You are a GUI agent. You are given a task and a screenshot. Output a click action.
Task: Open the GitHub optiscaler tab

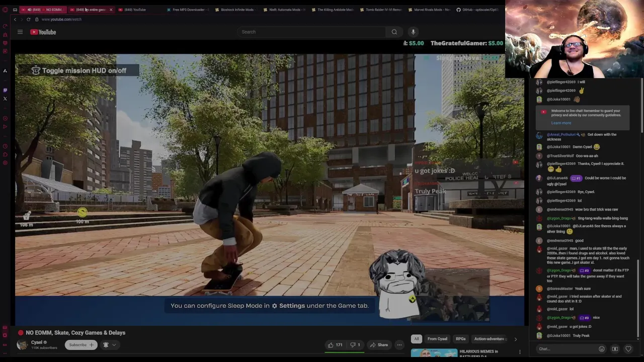(477, 10)
